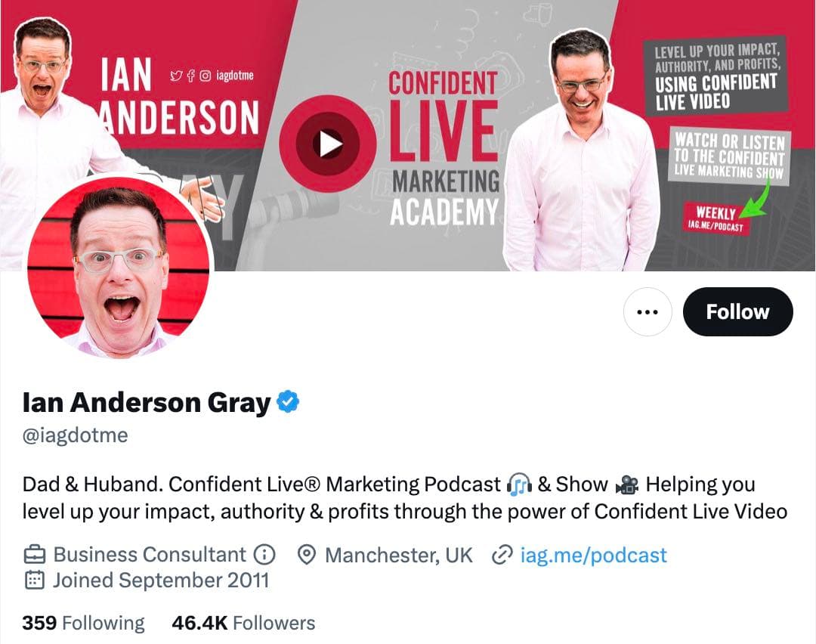Click the Instagram icon in banner

pos(206,76)
